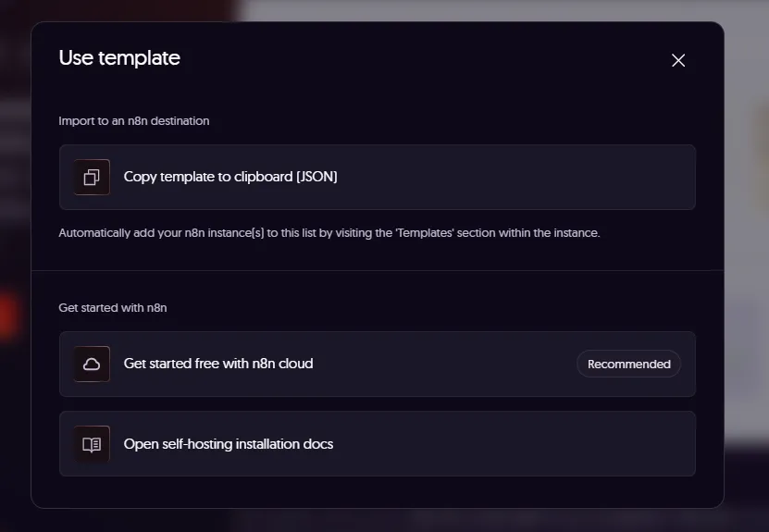Click empty right area of the copy template row
The width and height of the screenshot is (769, 532).
click(515, 177)
